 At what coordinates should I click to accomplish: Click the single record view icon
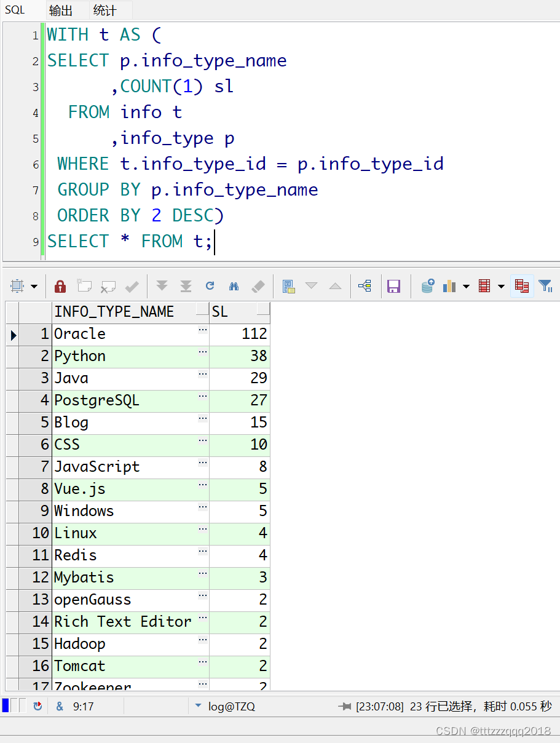coord(288,286)
